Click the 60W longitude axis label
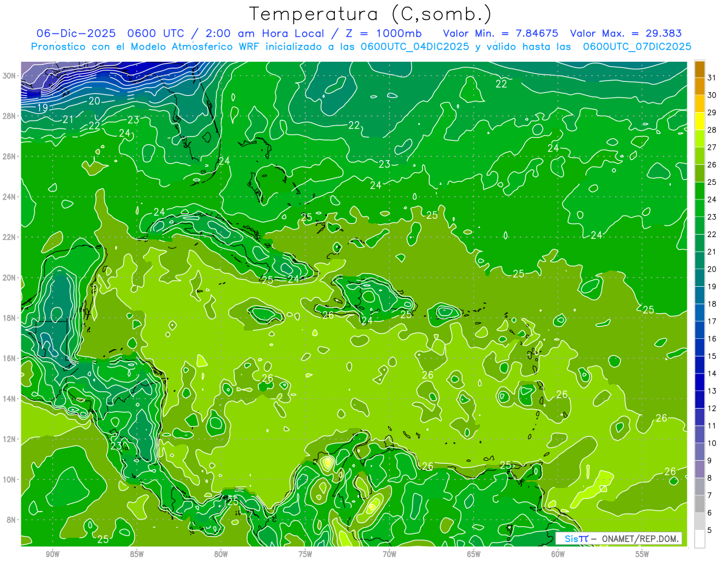This screenshot has height=562, width=728. pos(558,554)
